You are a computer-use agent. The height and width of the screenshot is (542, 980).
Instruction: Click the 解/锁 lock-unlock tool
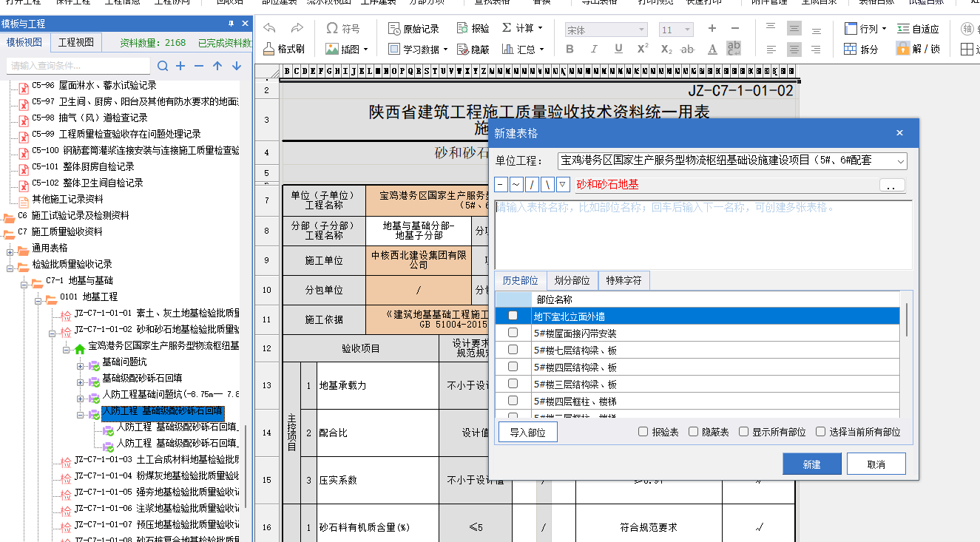[918, 49]
